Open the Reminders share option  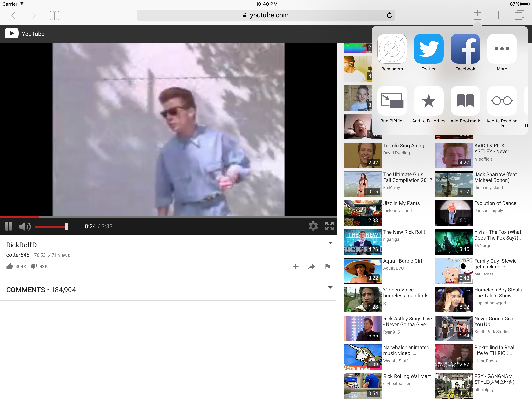(x=392, y=49)
